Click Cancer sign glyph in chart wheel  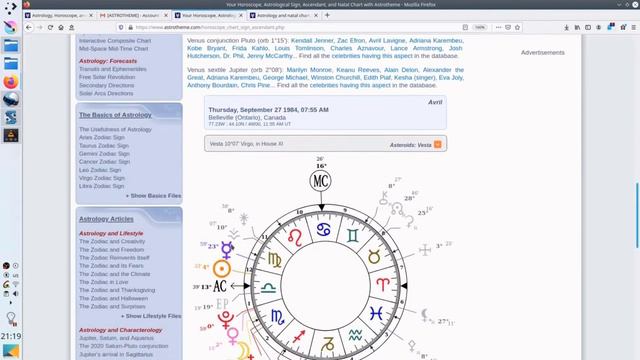pos(323,230)
